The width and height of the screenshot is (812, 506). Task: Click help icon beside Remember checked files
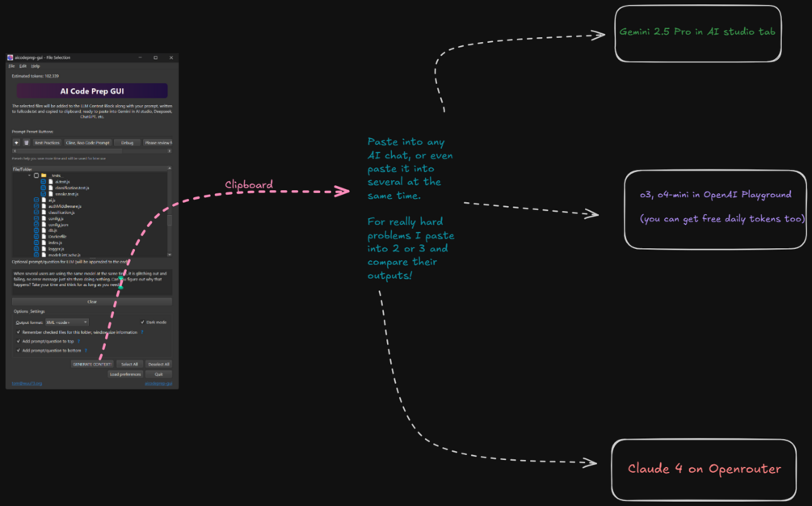(142, 332)
